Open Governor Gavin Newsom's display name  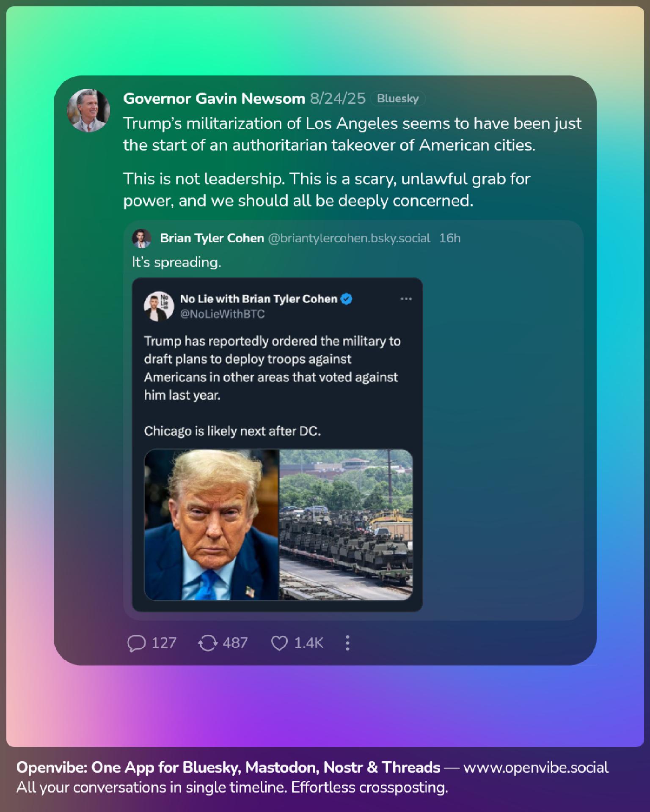coord(214,99)
